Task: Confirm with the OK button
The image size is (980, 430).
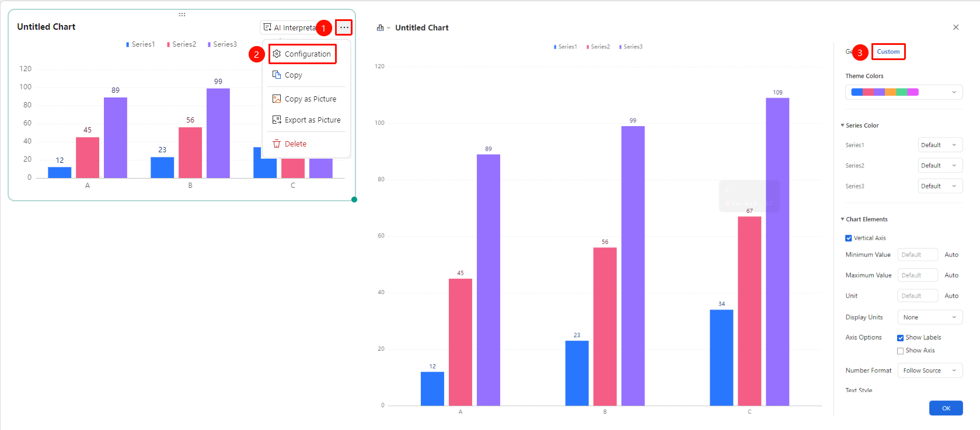Action: 946,408
